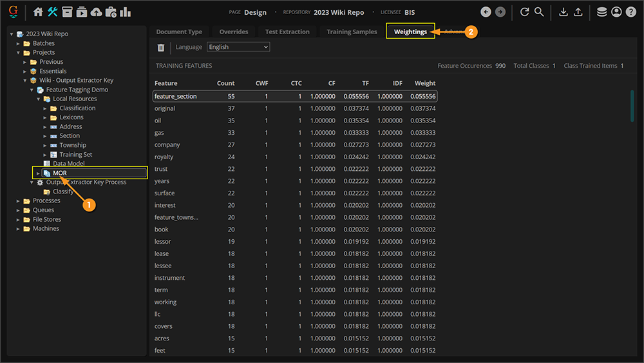Image resolution: width=644 pixels, height=363 pixels.
Task: Switch to the Test Extraction tab
Action: point(287,32)
